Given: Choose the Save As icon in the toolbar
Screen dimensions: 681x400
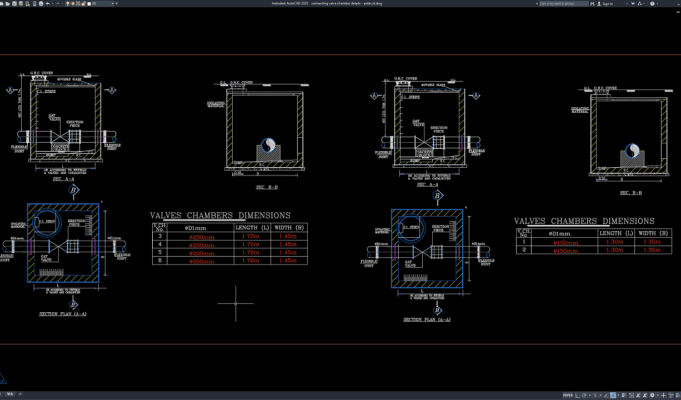Looking at the screenshot, I should [21, 3].
